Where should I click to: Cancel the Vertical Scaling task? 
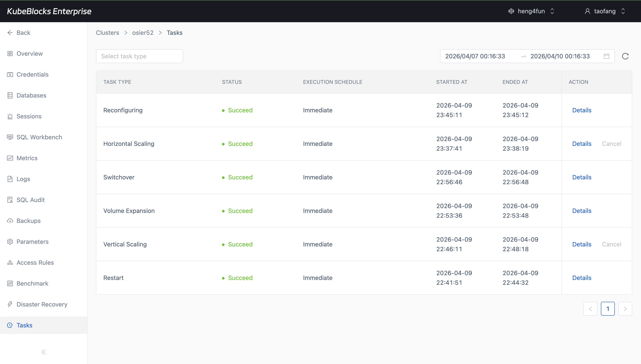612,244
